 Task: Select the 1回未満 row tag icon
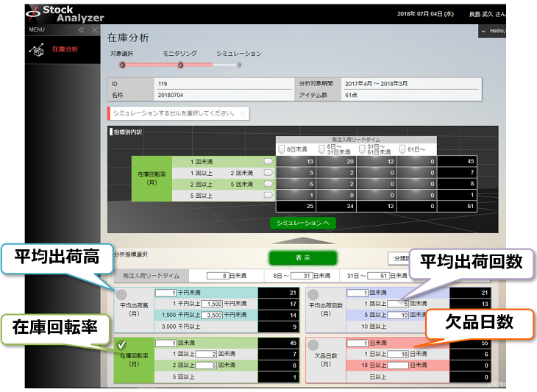(x=268, y=161)
